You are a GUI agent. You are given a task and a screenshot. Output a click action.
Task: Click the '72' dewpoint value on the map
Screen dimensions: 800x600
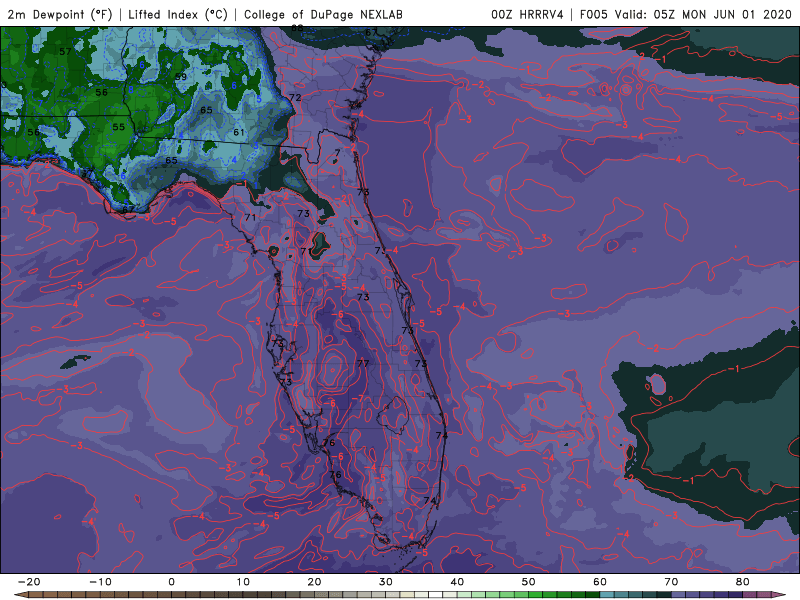click(x=295, y=97)
